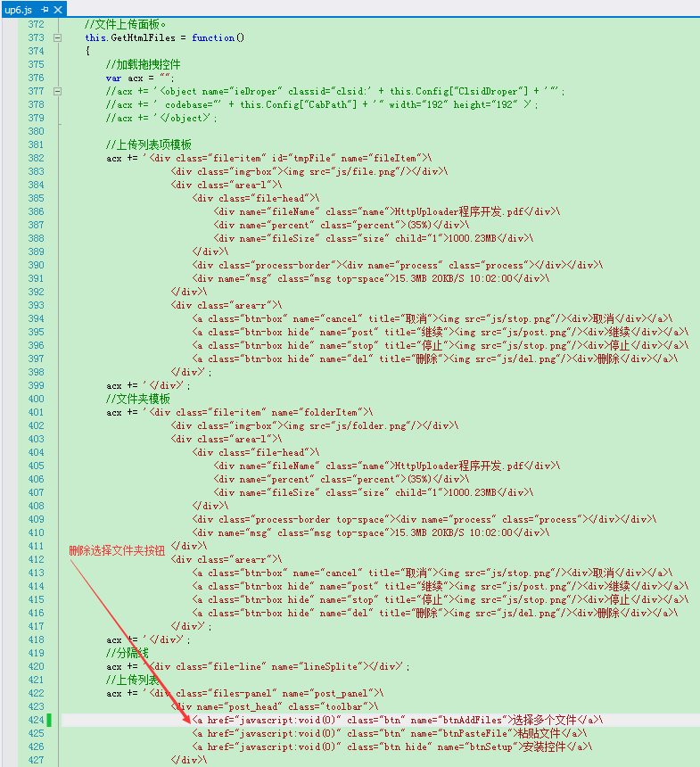Click the 'var acx' declaration line
The width and height of the screenshot is (700, 767).
[140, 78]
